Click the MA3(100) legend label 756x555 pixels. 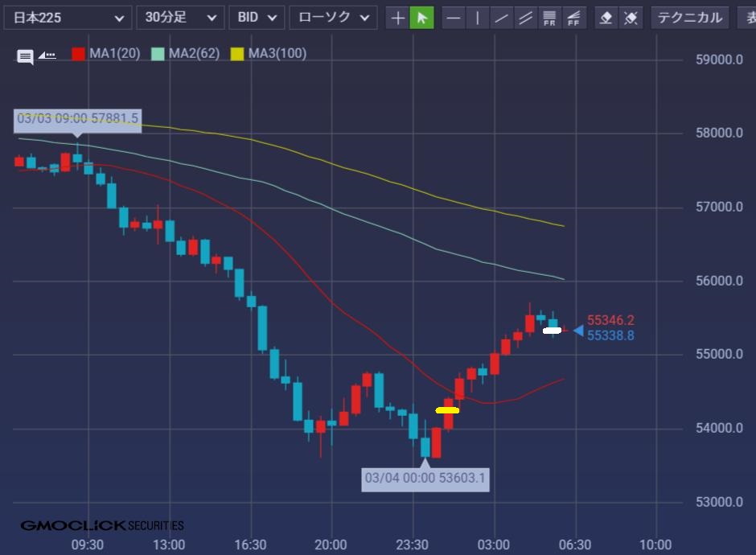(x=277, y=54)
